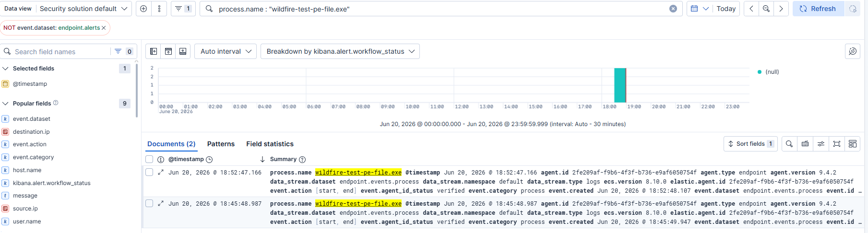Toggle the sidebar with collapse-left icon
Image resolution: width=868 pixels, height=233 pixels.
tap(154, 51)
